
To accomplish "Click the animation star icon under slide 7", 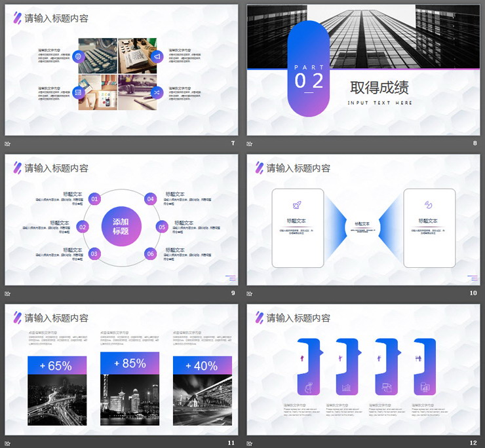I will tap(8, 144).
